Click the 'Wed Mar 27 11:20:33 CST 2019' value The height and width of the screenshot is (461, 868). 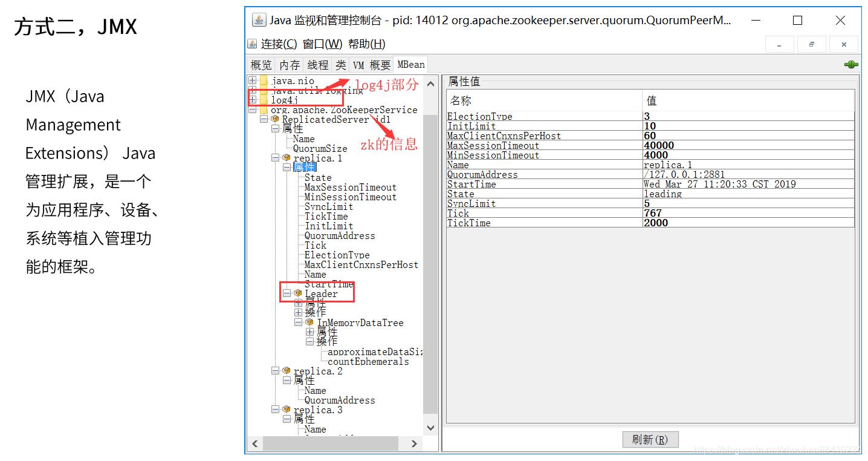click(x=748, y=184)
